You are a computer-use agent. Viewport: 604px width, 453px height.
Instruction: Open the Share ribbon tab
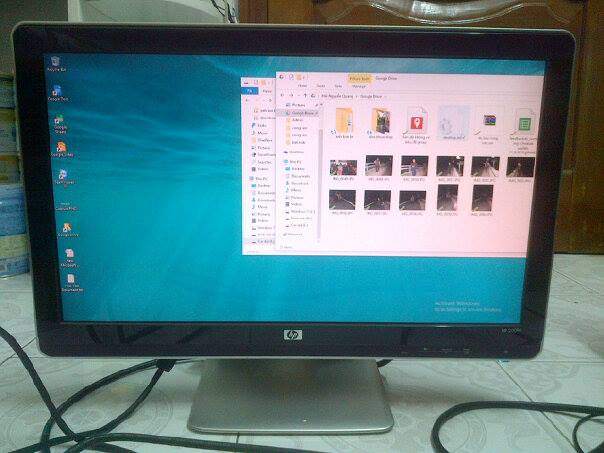click(x=321, y=86)
